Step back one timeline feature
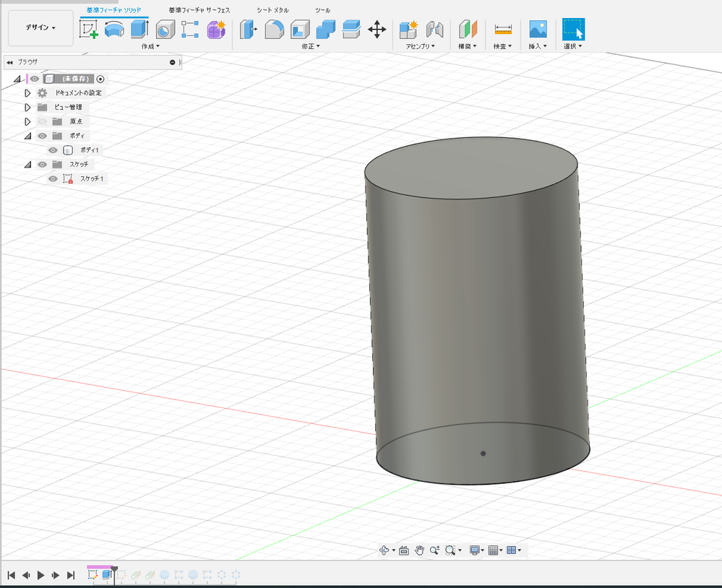Viewport: 722px width, 588px height. tap(26, 575)
